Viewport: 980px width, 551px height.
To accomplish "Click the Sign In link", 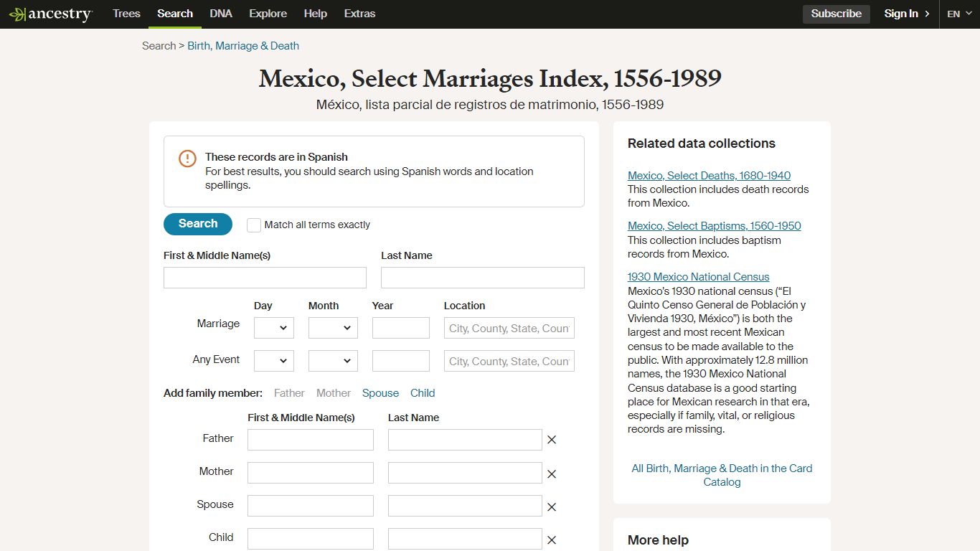I will coord(901,14).
